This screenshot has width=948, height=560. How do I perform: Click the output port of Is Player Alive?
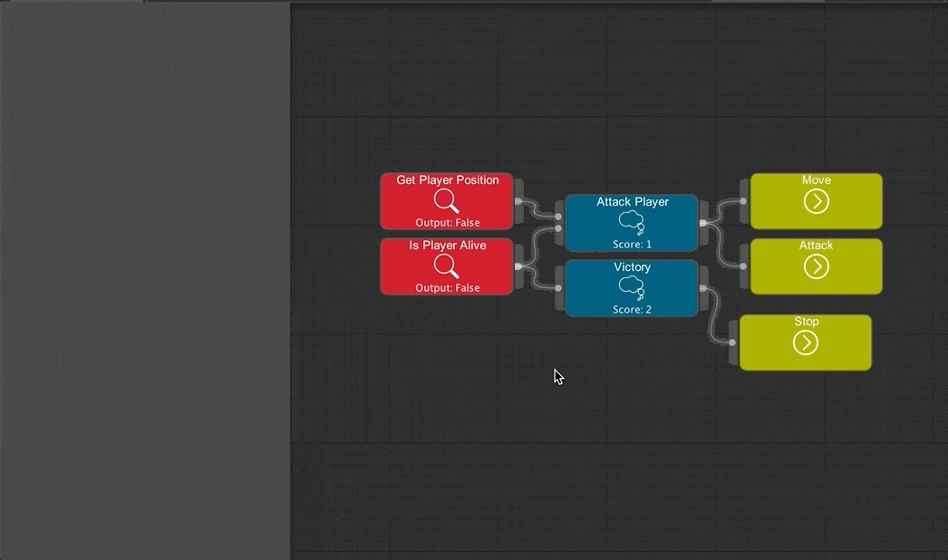518,266
